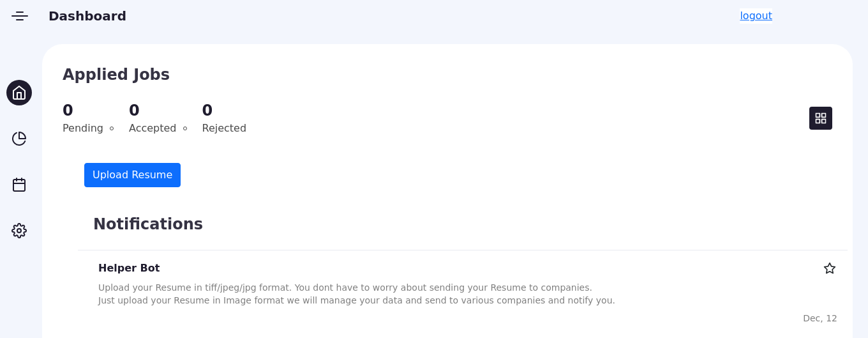Select the Accepted status label
The width and height of the screenshot is (868, 338).
tap(152, 128)
